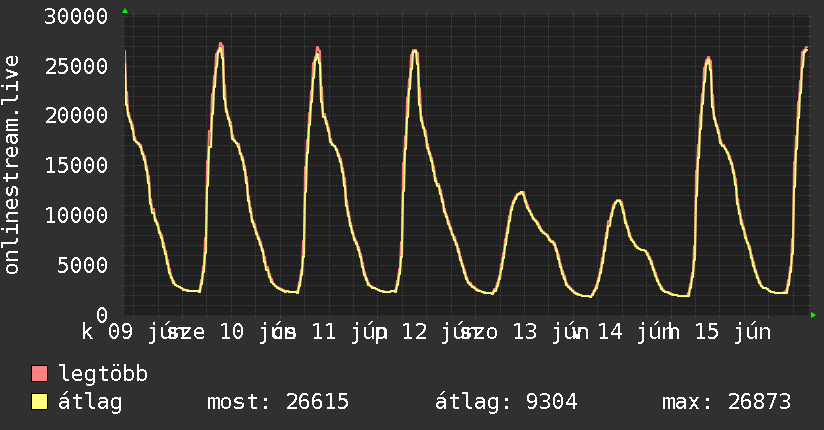Click the 25000 y-axis label
The width and height of the screenshot is (824, 430).
pos(76,67)
